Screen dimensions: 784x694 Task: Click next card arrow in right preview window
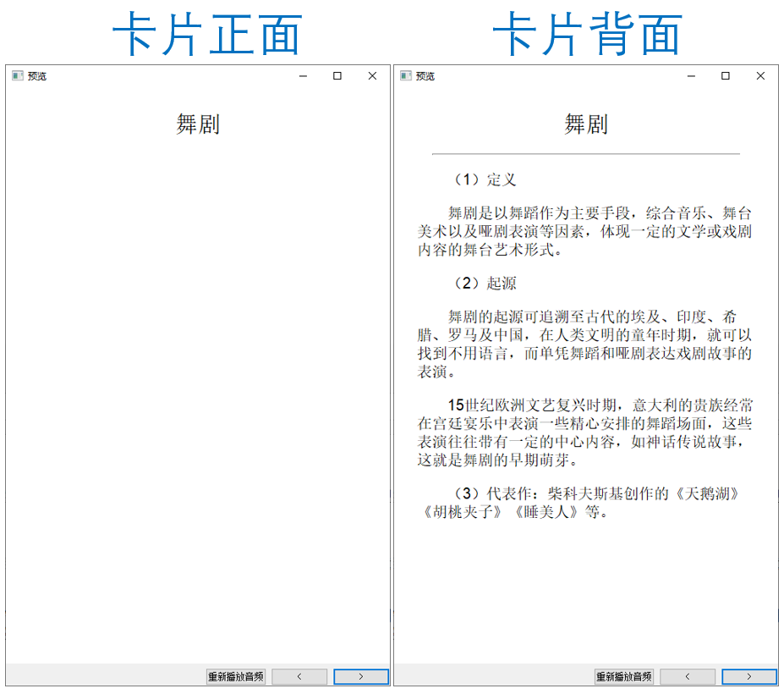(x=749, y=676)
